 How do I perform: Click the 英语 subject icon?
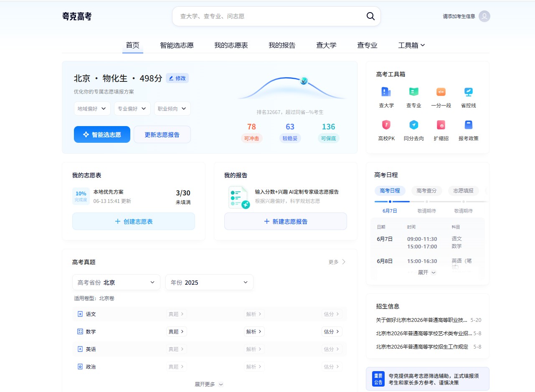pos(80,349)
